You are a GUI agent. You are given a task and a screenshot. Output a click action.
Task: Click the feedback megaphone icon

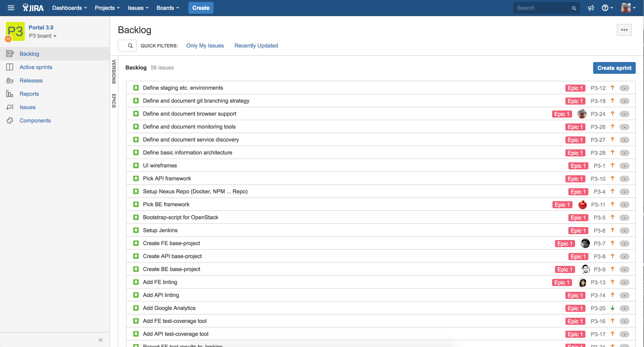(591, 8)
